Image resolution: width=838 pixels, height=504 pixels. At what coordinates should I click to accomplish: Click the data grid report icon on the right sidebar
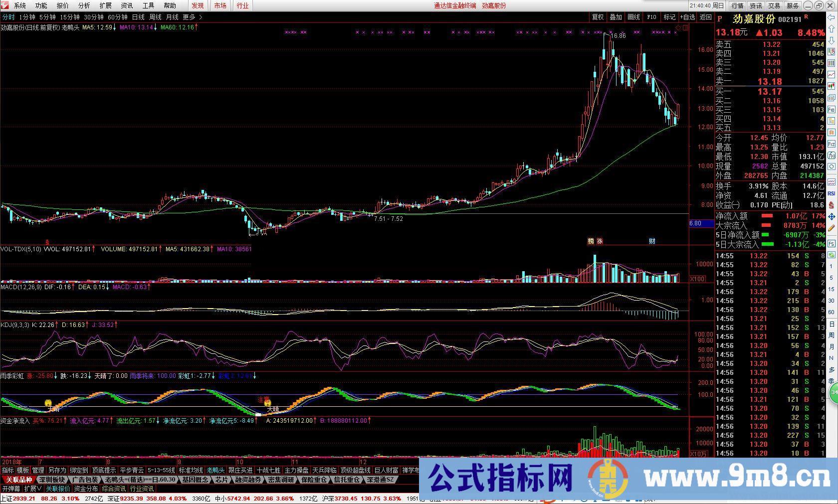[831, 61]
